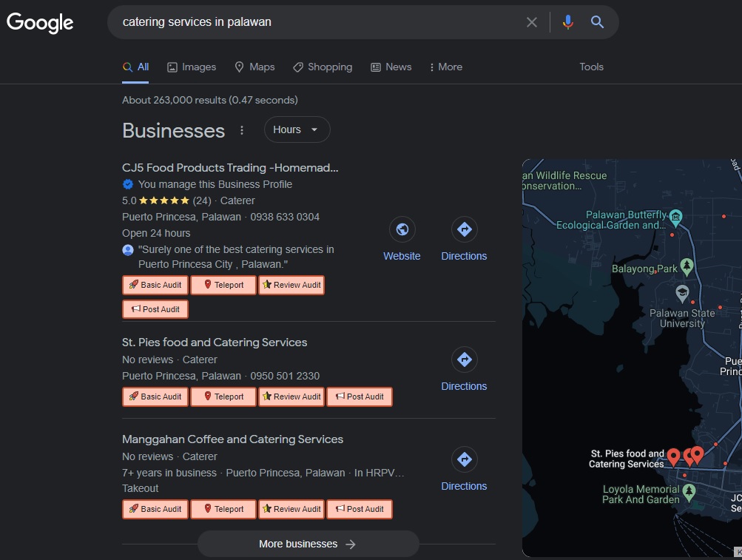
Task: Click About 263,000 results text
Action: coord(209,100)
